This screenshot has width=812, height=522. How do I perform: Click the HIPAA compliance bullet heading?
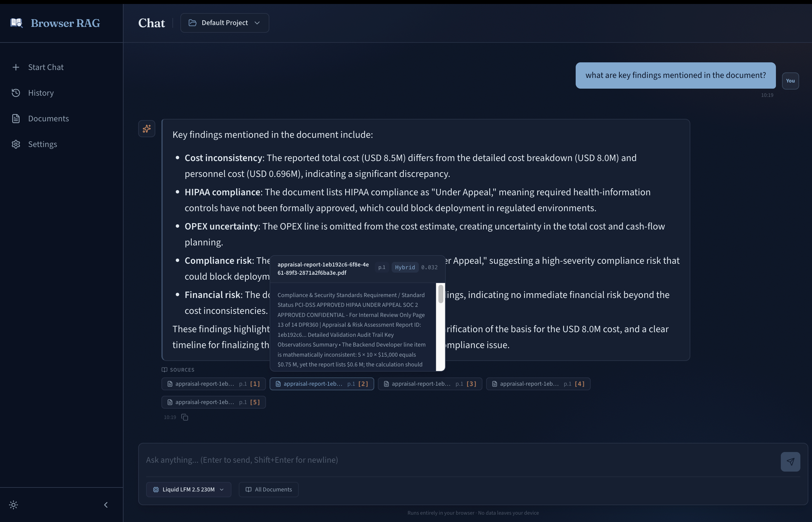click(x=222, y=192)
